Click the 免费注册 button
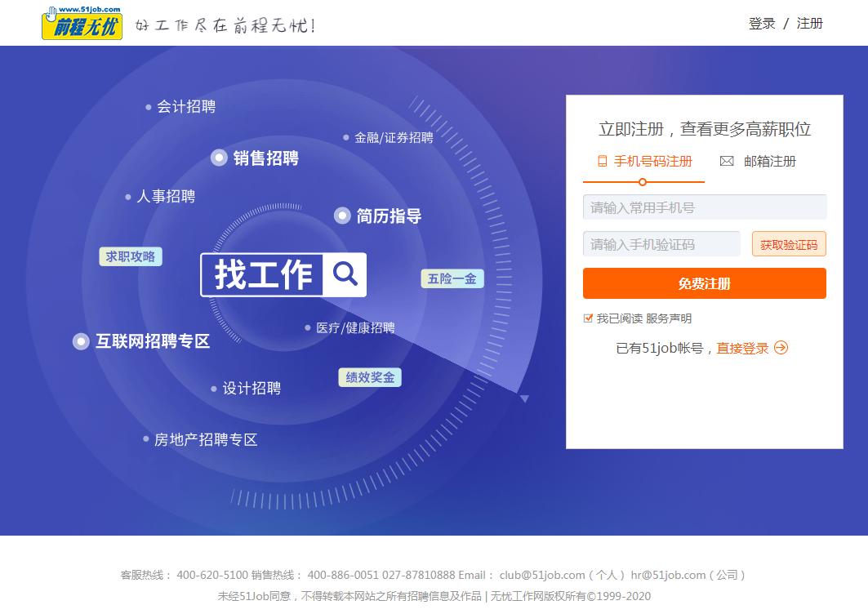868x614 pixels. [704, 283]
